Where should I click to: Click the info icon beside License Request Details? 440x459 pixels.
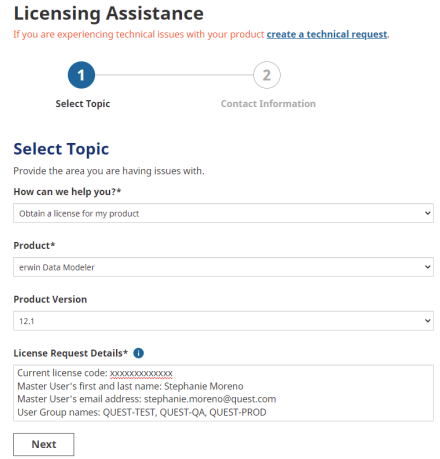click(138, 353)
